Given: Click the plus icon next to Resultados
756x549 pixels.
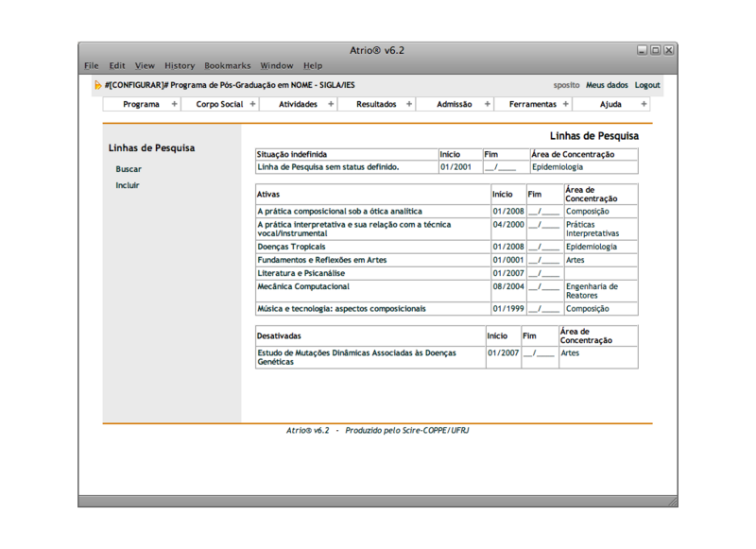Looking at the screenshot, I should click(409, 105).
